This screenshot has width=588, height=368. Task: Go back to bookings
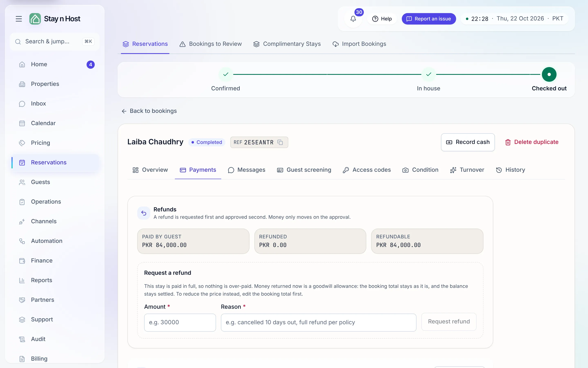click(149, 111)
